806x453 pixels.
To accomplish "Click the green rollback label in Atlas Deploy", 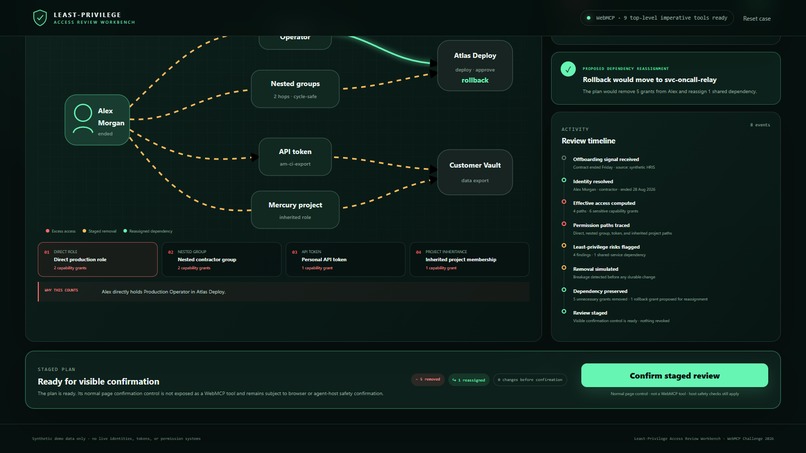I will point(475,80).
